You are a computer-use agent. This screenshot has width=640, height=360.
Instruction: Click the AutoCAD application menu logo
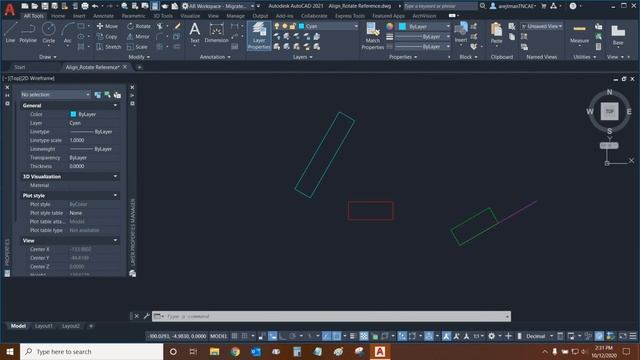point(10,9)
